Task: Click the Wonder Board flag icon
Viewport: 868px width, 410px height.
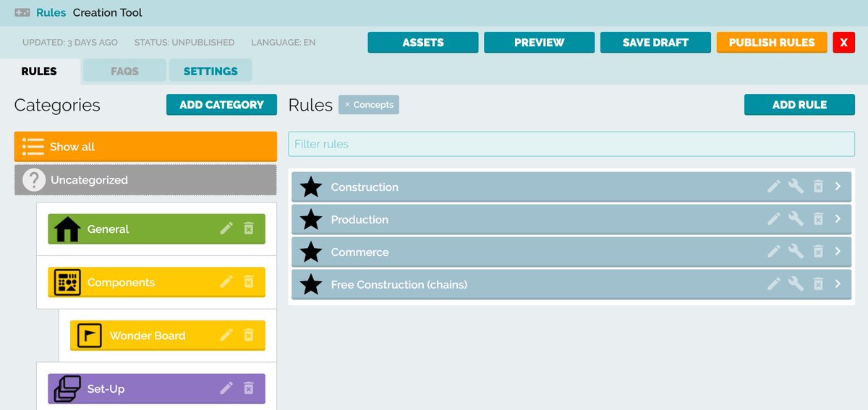Action: 89,336
